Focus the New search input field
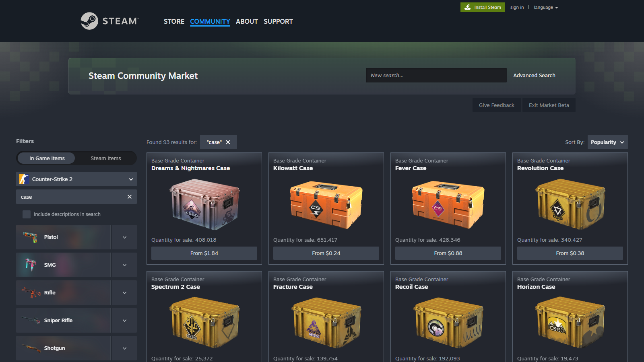This screenshot has width=644, height=362. pyautogui.click(x=436, y=75)
